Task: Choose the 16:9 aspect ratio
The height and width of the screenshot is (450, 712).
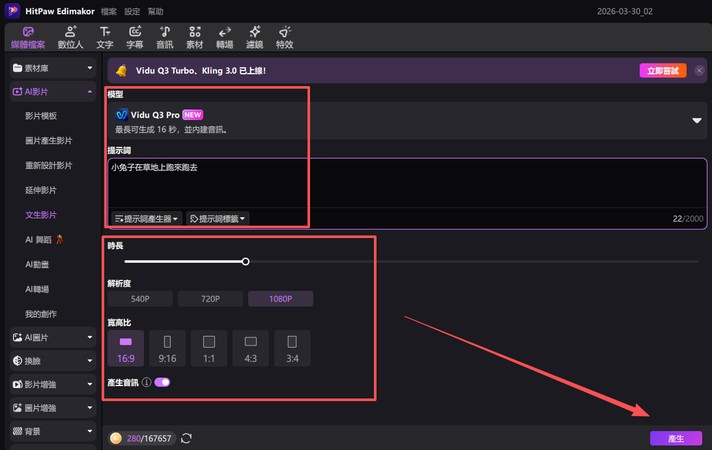Action: tap(126, 348)
